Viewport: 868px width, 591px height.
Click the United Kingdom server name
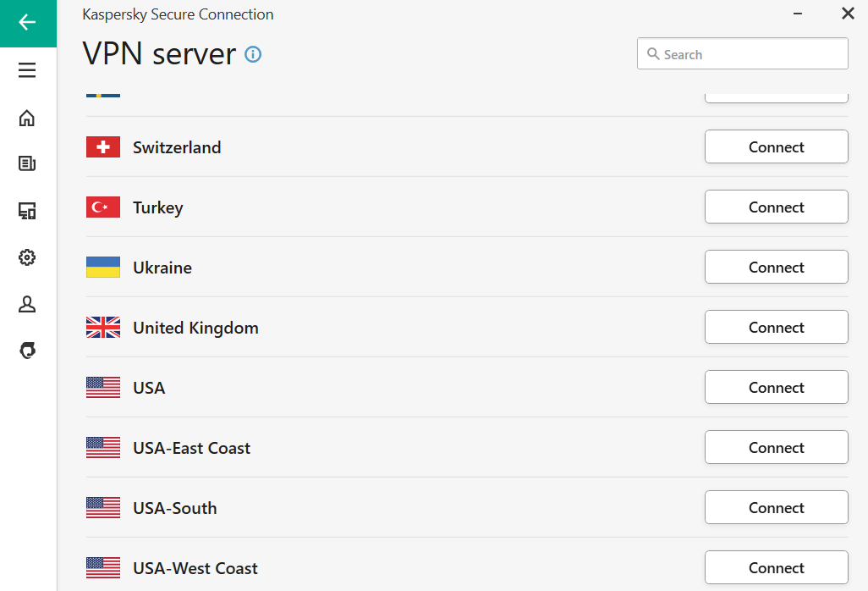(x=195, y=328)
